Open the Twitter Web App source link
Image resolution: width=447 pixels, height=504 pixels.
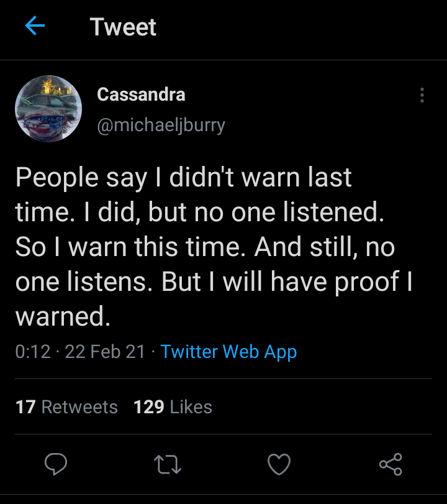coord(228,352)
